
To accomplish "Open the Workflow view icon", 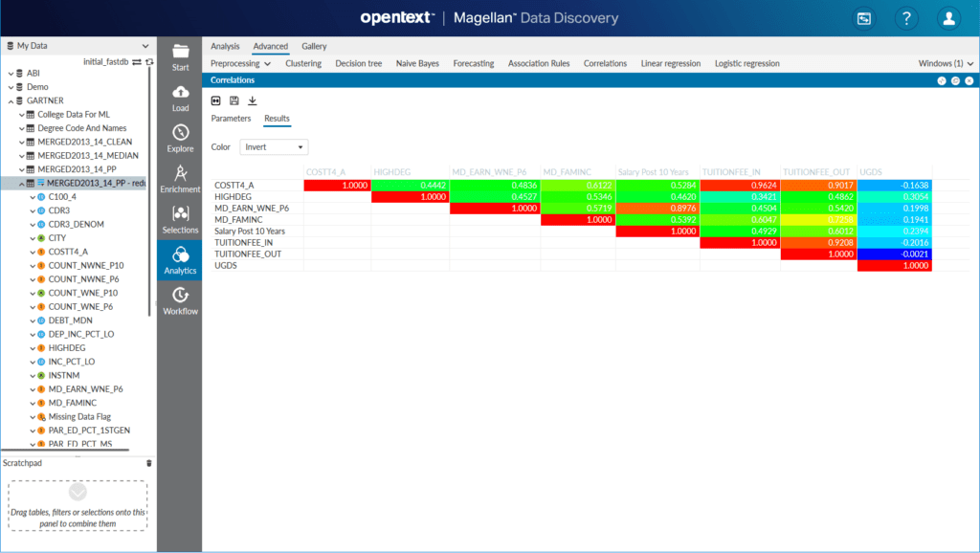I will [179, 300].
